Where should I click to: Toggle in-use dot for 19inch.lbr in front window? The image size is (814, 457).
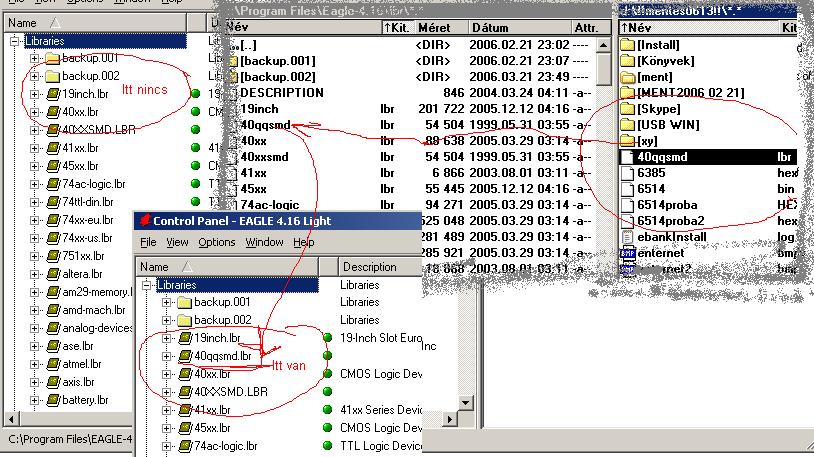[328, 338]
